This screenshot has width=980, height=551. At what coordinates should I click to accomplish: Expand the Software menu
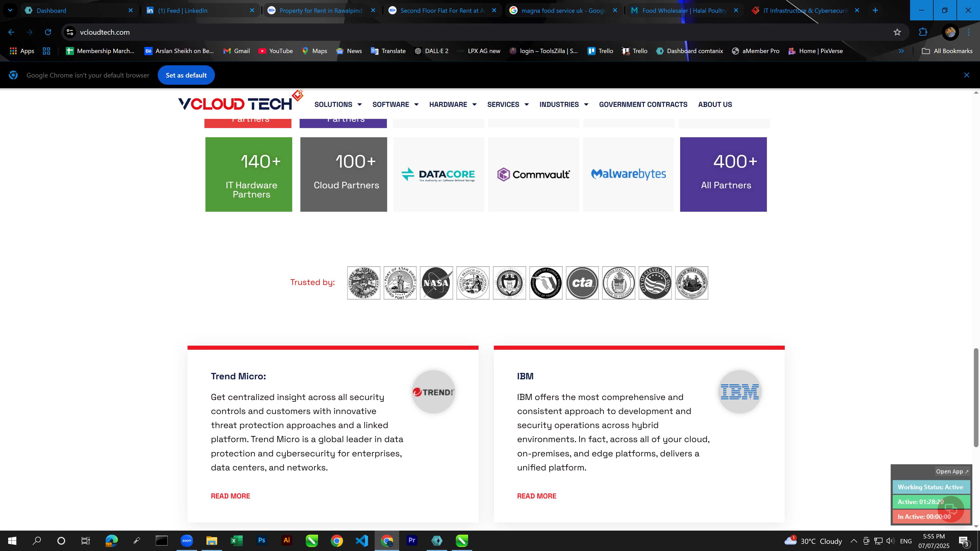[x=395, y=105]
